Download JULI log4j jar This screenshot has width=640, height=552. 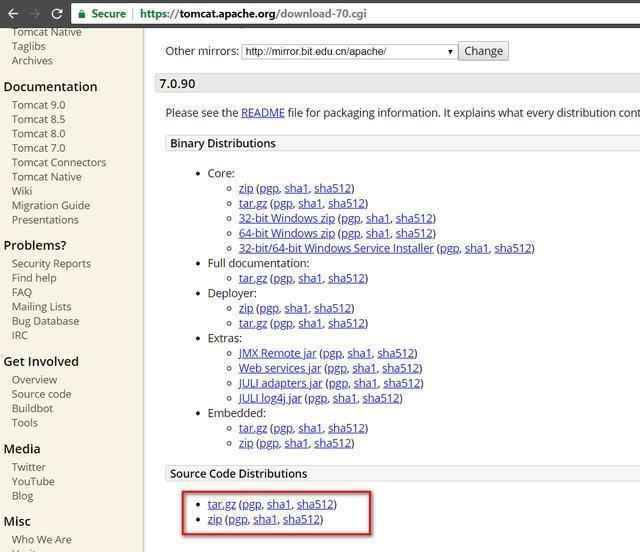click(270, 398)
